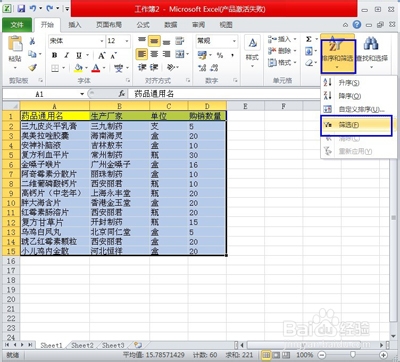The height and width of the screenshot is (362, 400).
Task: Open the fill color dropdown arrow
Action: pos(87,68)
